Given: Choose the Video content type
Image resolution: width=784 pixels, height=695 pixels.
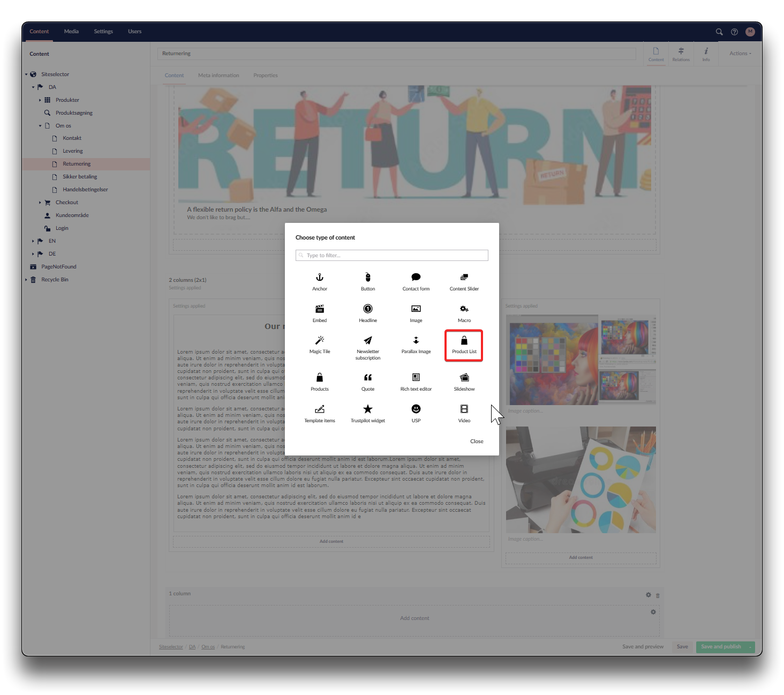Looking at the screenshot, I should [464, 414].
